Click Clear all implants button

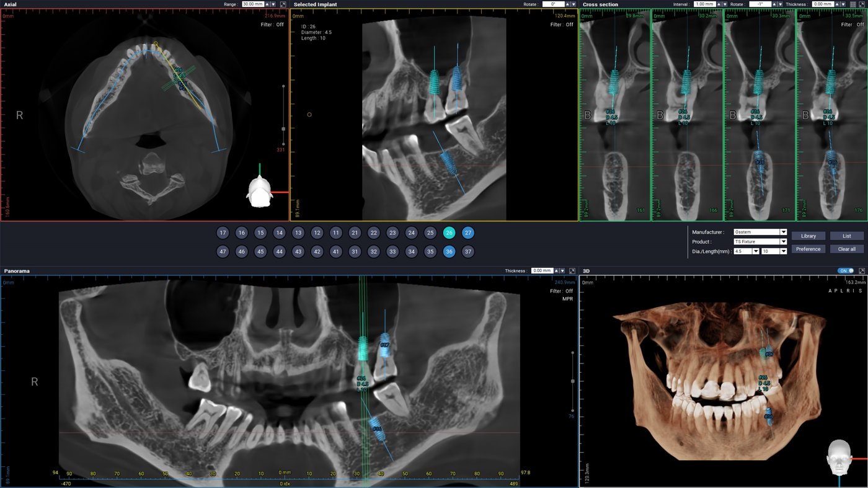click(847, 249)
